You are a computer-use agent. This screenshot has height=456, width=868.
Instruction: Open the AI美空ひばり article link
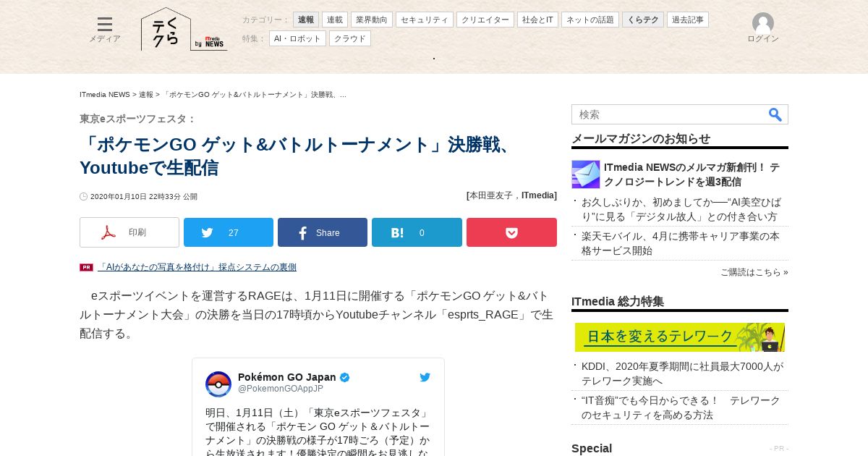[681, 209]
